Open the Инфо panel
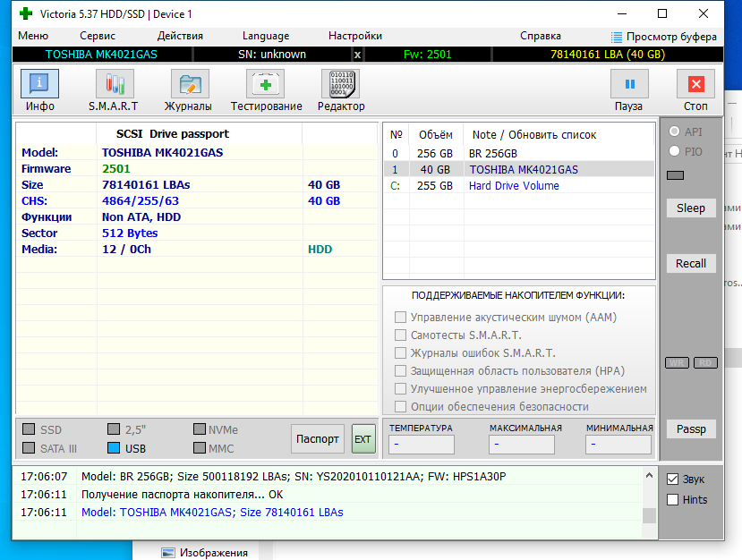The image size is (742, 560). point(39,84)
